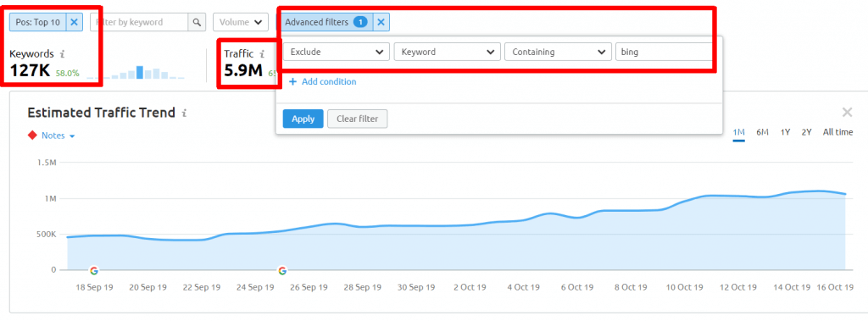Click the keywords distribution mini bar chart
The image size is (868, 321).
[135, 73]
